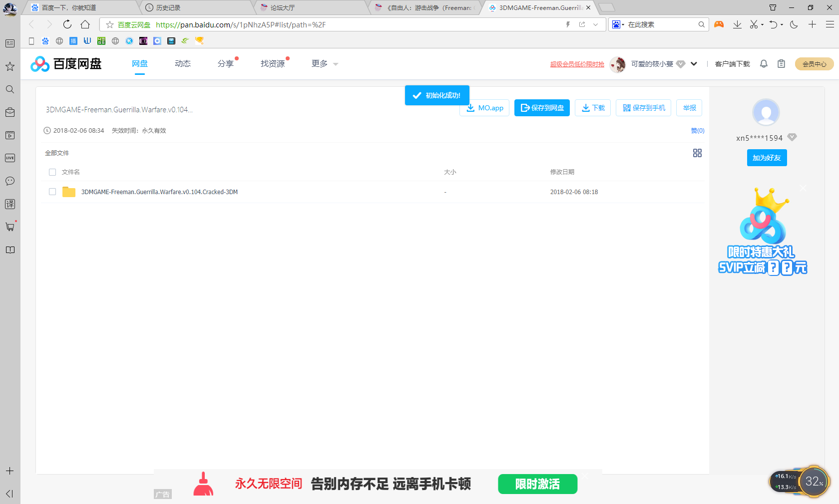Open the skin shirt icon in title bar

pos(773,7)
